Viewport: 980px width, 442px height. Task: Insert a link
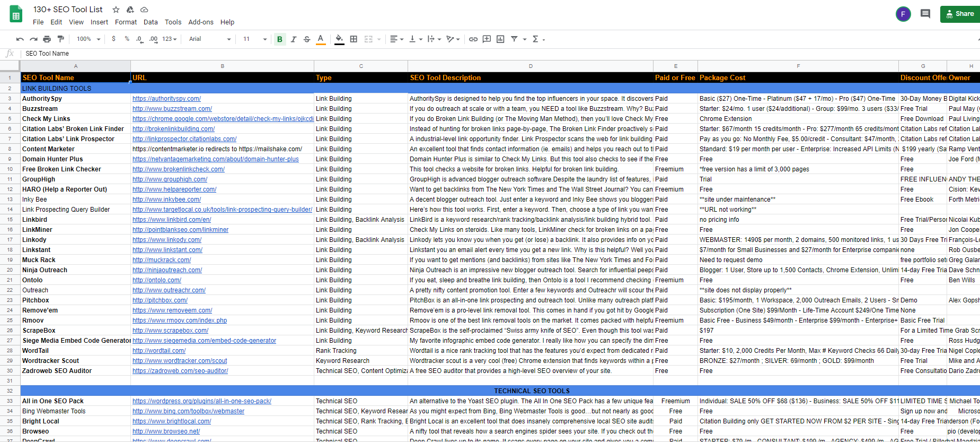(473, 39)
